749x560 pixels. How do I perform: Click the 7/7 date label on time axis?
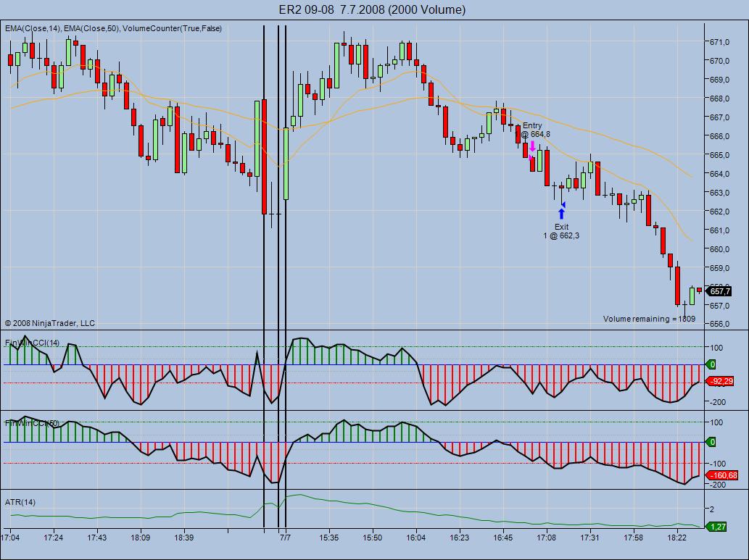[286, 538]
